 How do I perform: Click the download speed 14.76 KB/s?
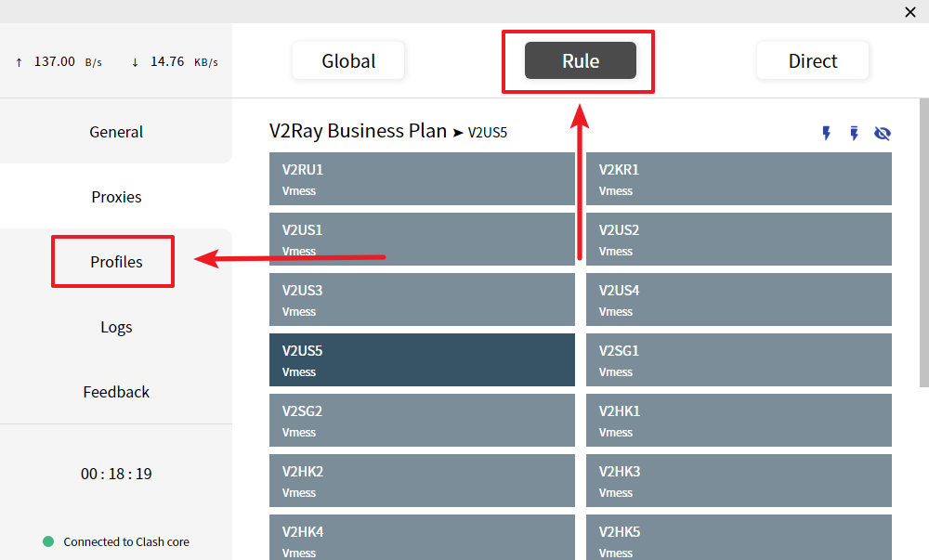click(x=175, y=61)
